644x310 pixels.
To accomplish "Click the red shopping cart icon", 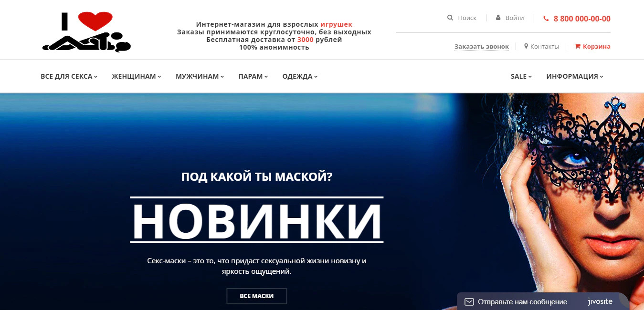I will pyautogui.click(x=578, y=46).
